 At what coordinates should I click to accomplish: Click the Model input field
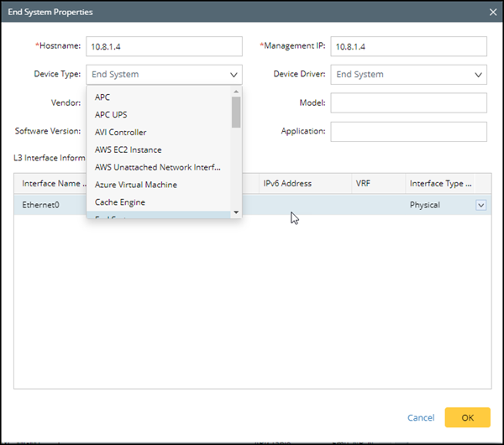point(409,103)
